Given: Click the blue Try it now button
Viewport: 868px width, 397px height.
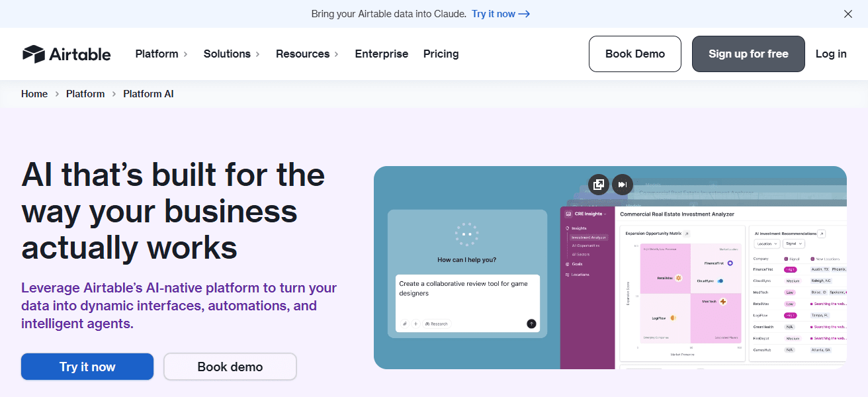Looking at the screenshot, I should [x=87, y=367].
